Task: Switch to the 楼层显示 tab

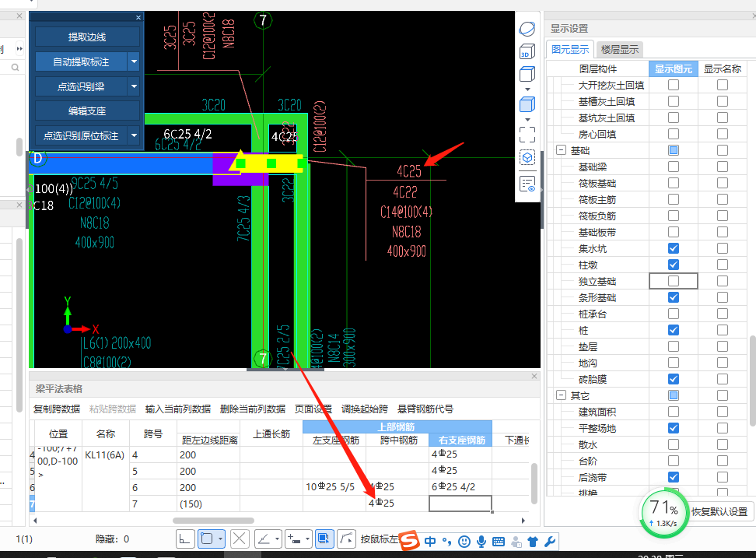Action: tap(620, 49)
